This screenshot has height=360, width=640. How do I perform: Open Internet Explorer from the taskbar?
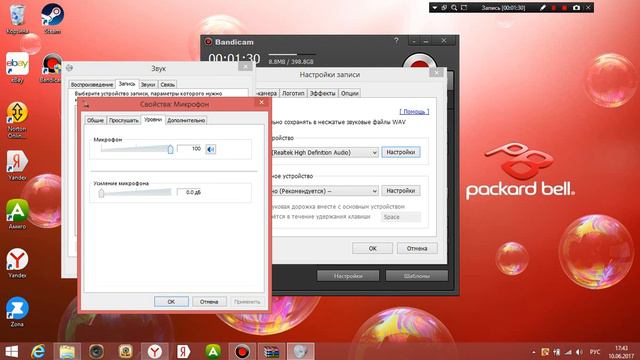39,352
